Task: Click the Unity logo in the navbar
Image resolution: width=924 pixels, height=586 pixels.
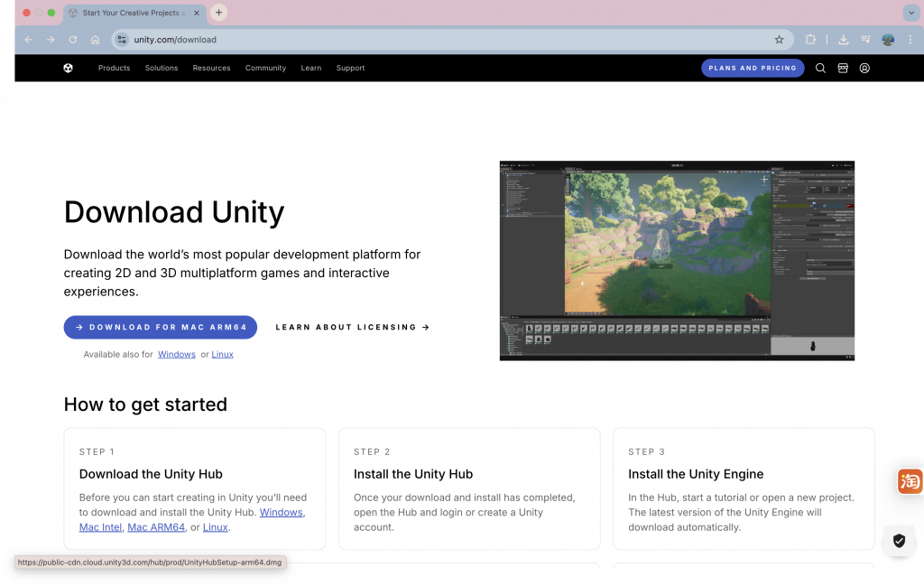Action: click(69, 69)
